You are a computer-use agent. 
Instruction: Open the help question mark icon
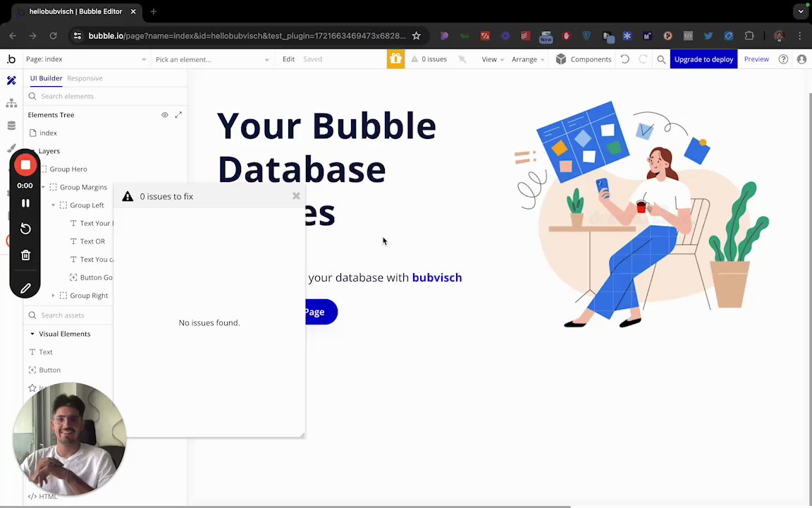(783, 59)
